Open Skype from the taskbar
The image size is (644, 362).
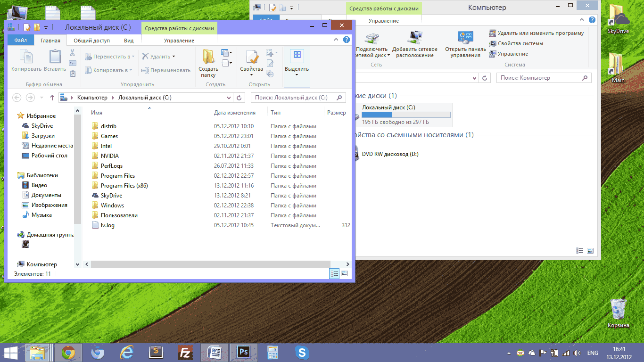[x=302, y=352]
